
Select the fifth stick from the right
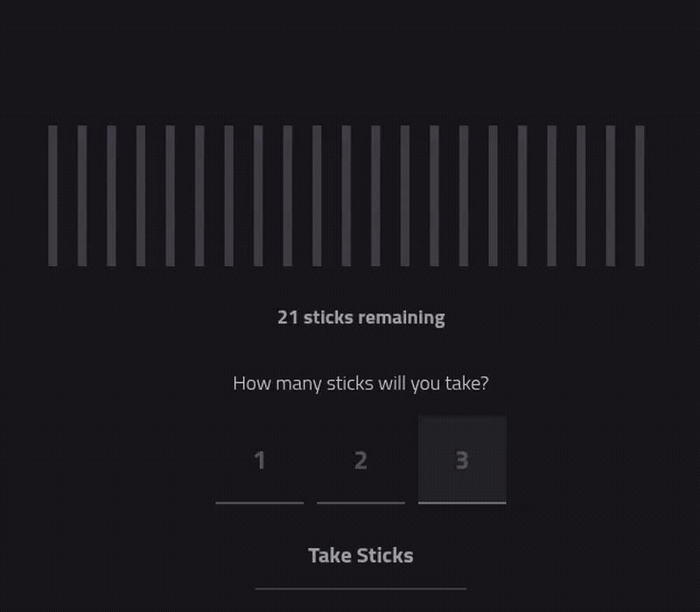[x=522, y=195]
